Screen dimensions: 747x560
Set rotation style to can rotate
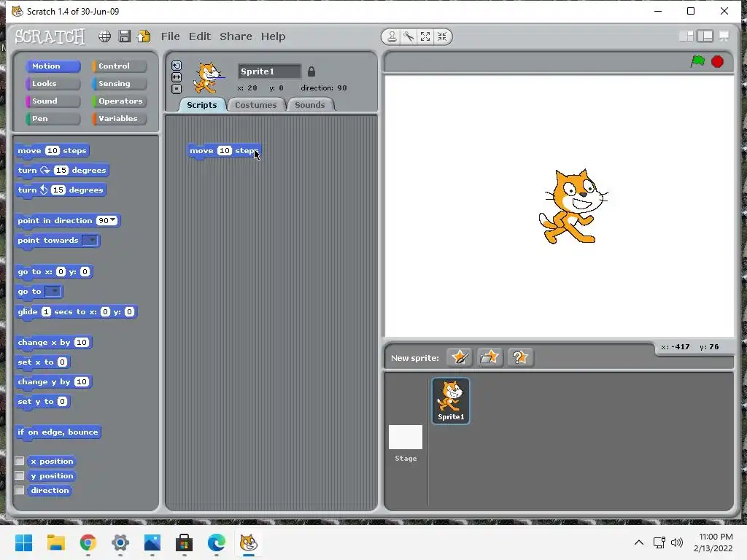(177, 66)
